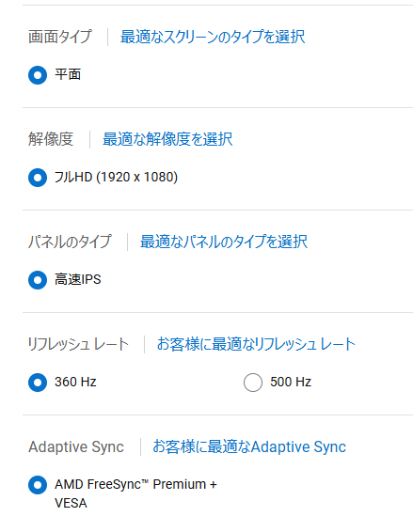Click the 高速IPS label text

[78, 279]
